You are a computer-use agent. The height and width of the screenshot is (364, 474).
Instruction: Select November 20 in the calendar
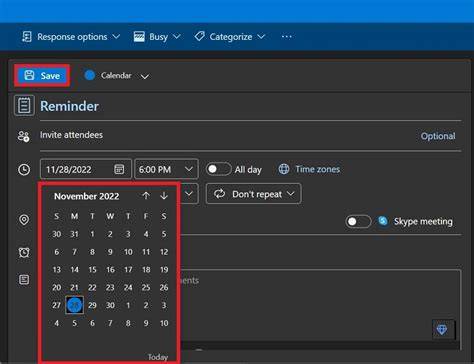(x=57, y=287)
